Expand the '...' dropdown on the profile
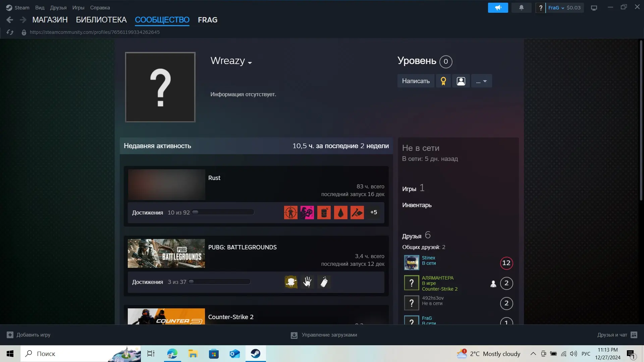644x362 pixels. click(482, 81)
